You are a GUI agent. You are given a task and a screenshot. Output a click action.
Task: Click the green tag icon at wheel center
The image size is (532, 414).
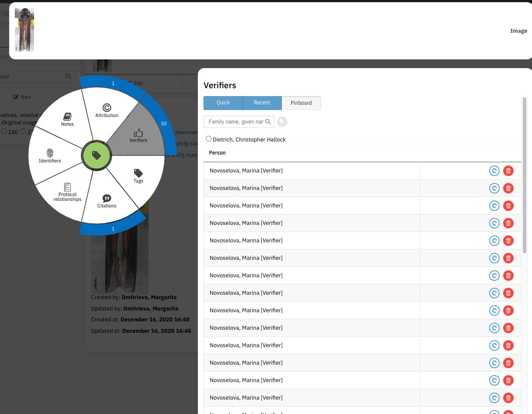pos(97,156)
